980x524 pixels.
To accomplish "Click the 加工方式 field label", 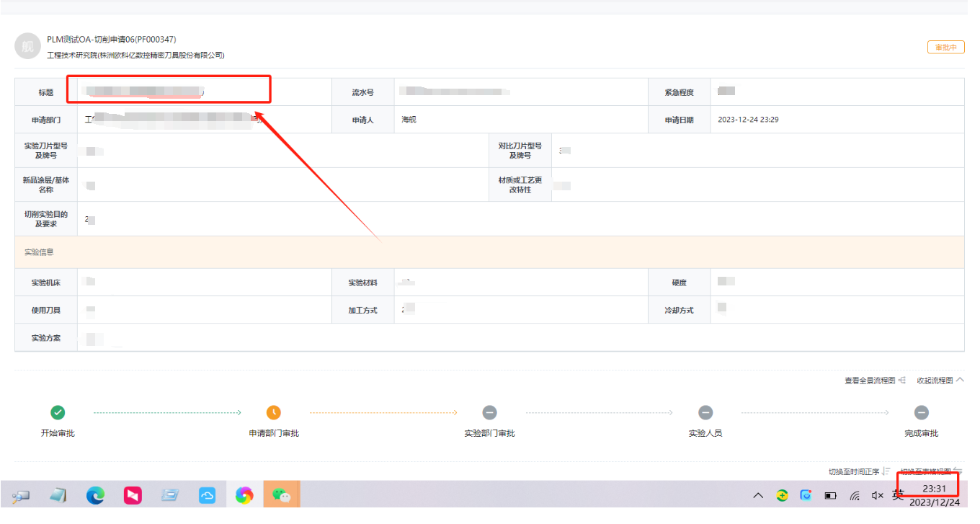I will point(362,310).
